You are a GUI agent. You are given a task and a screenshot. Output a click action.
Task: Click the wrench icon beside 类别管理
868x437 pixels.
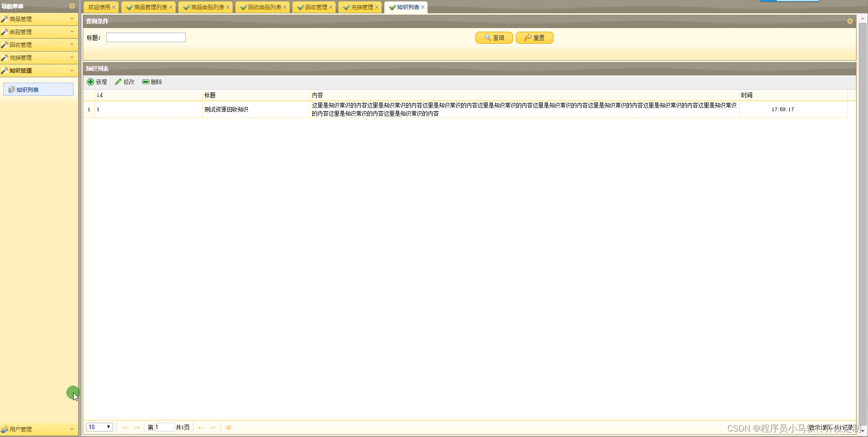(x=5, y=32)
